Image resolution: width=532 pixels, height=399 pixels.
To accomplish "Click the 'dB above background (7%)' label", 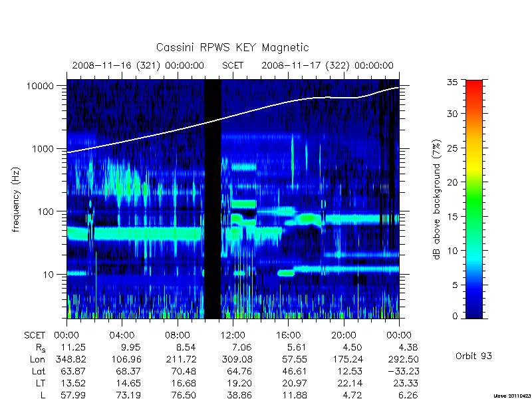I will point(437,199).
